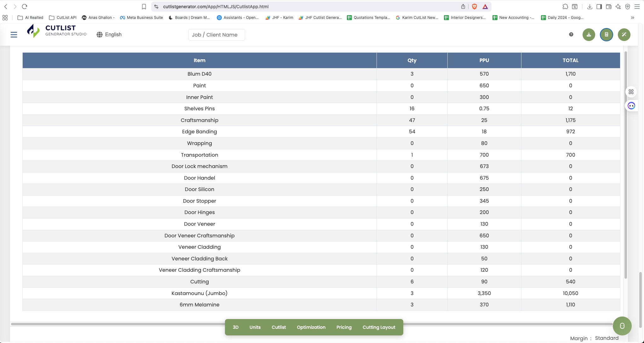
Task: Switch to the Cutting Layout tab
Action: click(379, 327)
